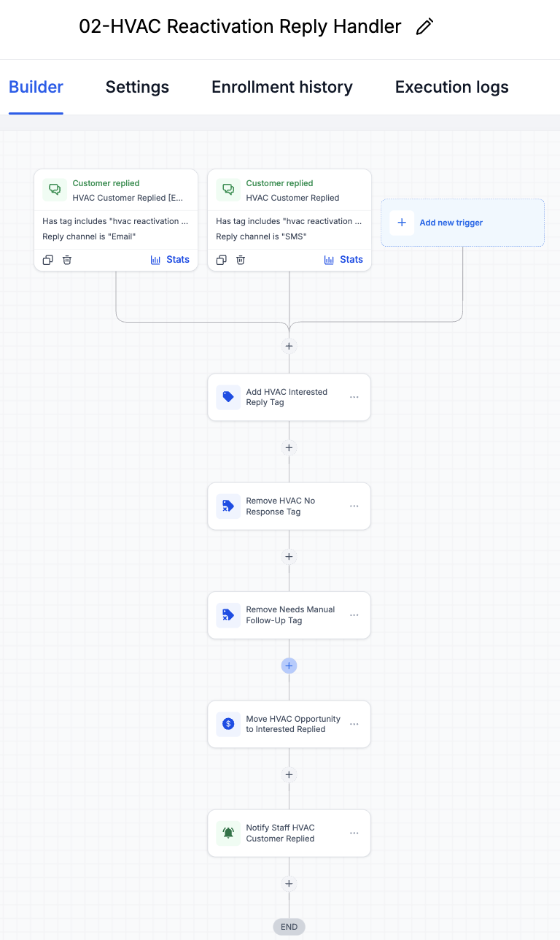Click Add new trigger
This screenshot has height=940, width=560.
(462, 223)
